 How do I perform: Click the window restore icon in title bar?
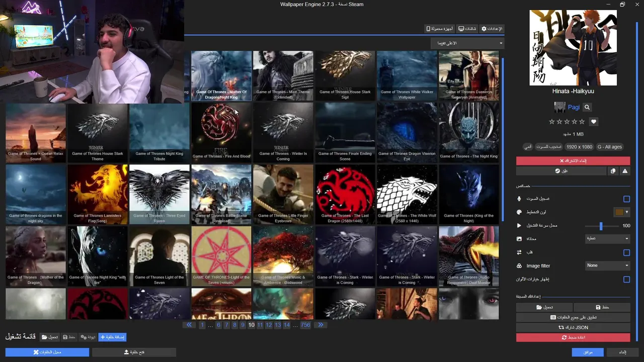(622, 5)
